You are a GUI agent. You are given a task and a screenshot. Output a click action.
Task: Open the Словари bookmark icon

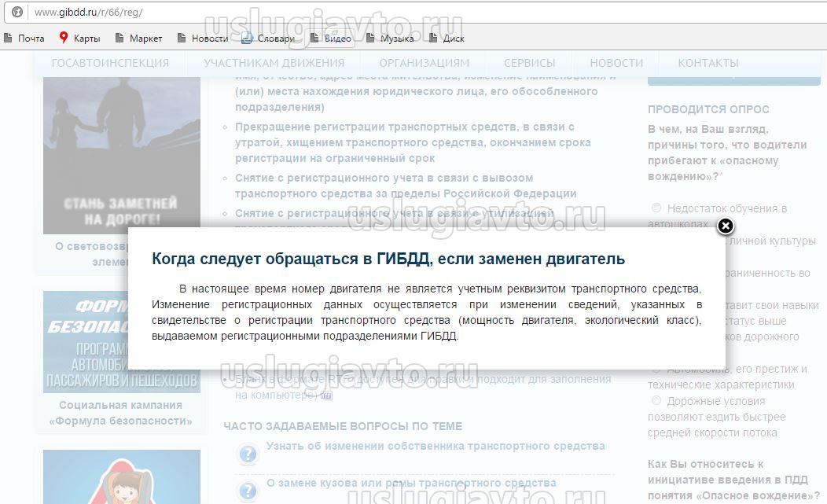pyautogui.click(x=247, y=38)
